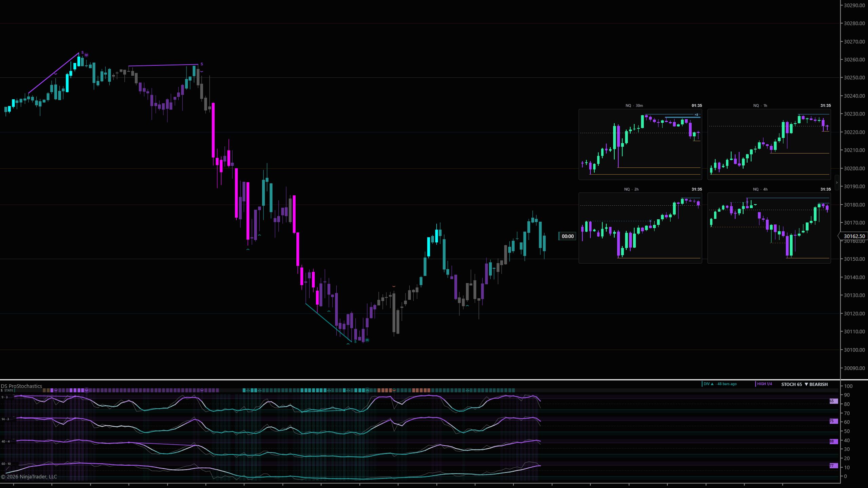The image size is (868, 488).
Task: Click the 01:35 timer above 30m chart
Action: click(696, 105)
